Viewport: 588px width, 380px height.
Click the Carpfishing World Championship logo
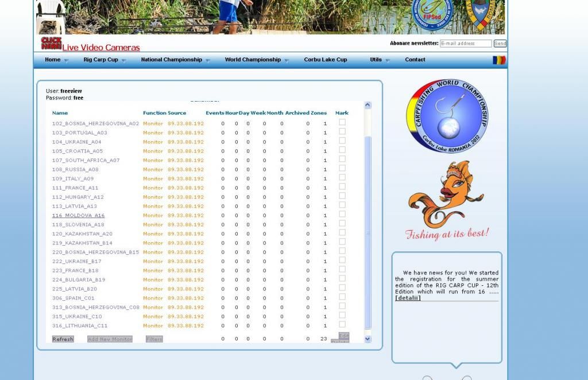pos(447,117)
